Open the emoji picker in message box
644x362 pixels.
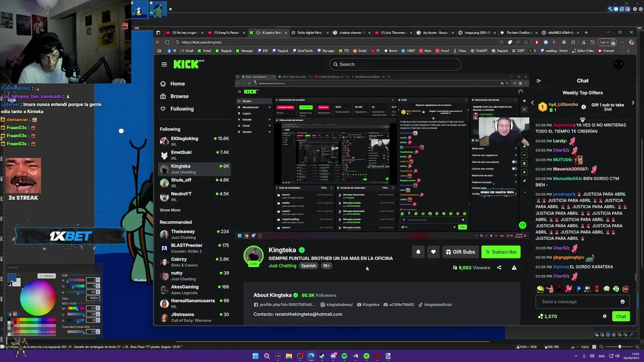[x=622, y=302]
